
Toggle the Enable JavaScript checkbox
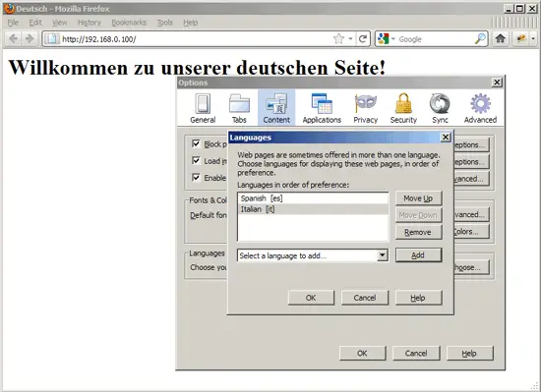(196, 178)
